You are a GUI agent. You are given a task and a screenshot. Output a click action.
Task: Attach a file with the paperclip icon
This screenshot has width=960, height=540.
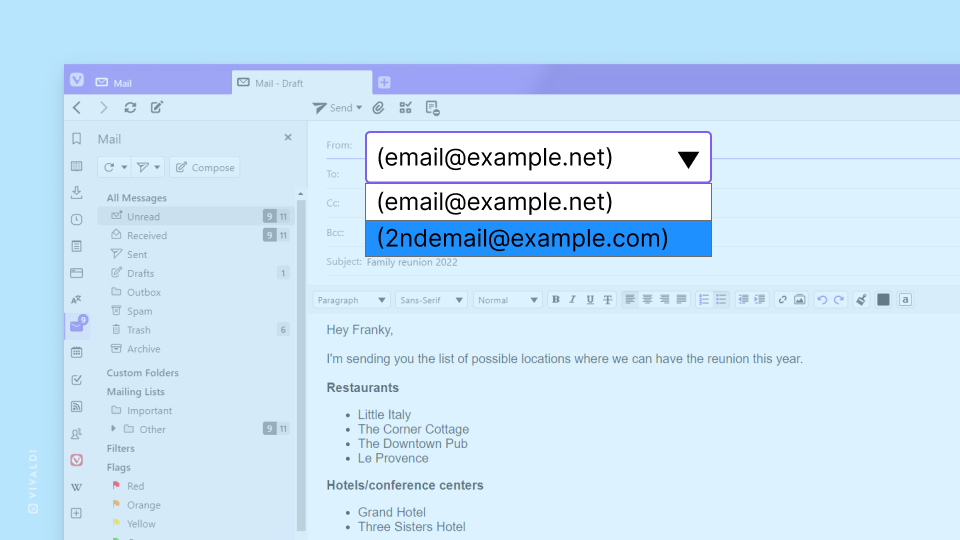(x=378, y=108)
